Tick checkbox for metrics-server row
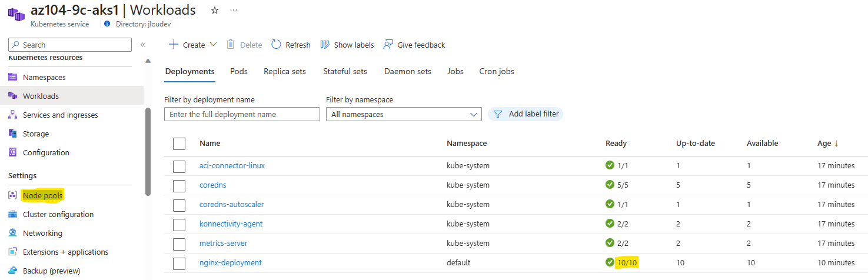This screenshot has width=868, height=280. click(x=179, y=244)
